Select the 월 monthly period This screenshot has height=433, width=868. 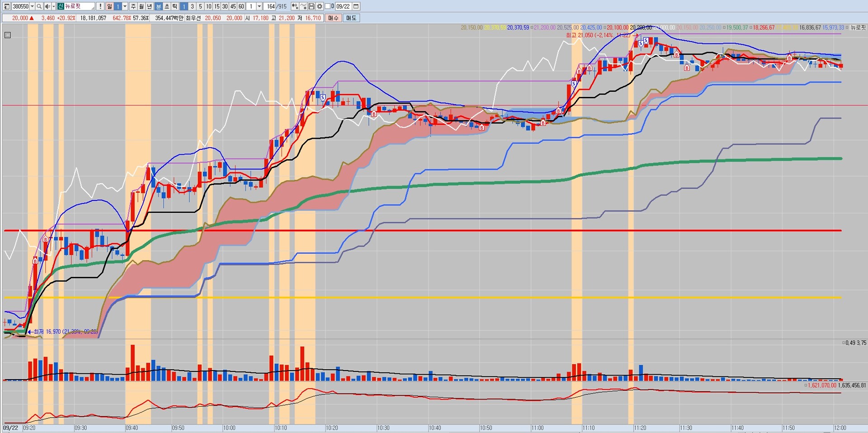[x=142, y=6]
